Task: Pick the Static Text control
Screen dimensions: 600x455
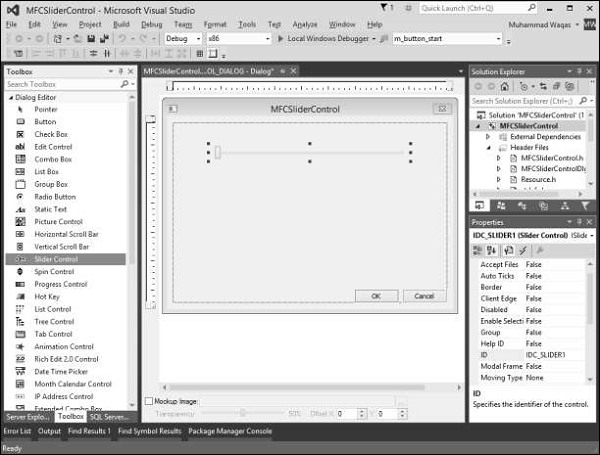Action: 50,209
